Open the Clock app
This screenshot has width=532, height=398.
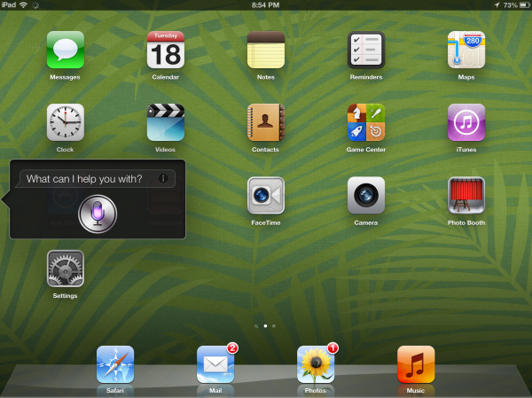pos(65,122)
